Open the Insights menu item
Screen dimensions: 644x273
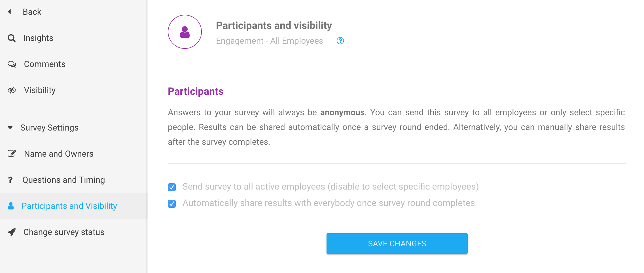(x=38, y=38)
